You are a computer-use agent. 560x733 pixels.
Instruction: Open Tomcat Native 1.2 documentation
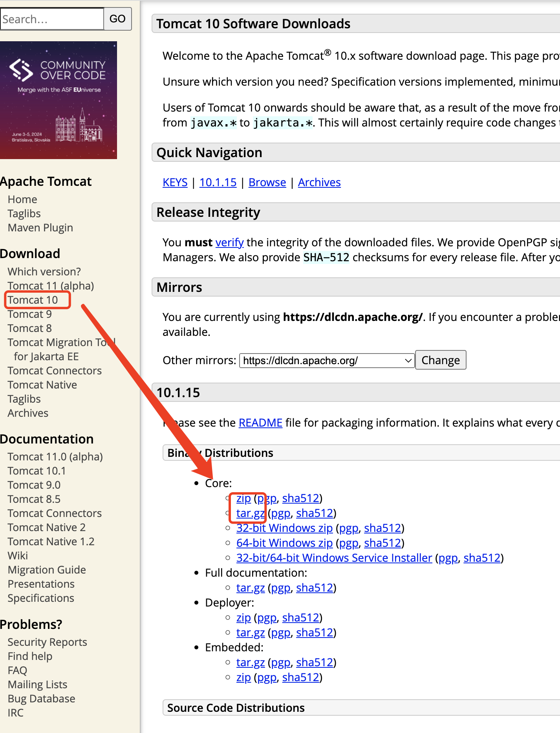51,542
